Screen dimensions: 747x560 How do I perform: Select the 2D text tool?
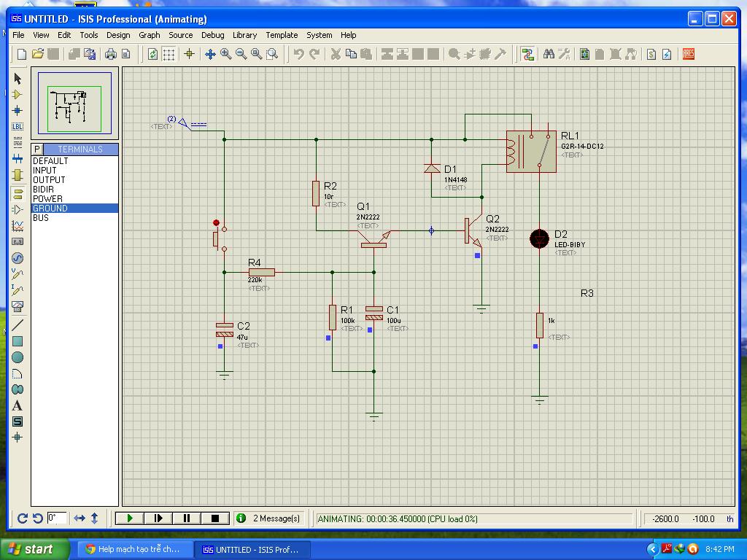point(18,405)
